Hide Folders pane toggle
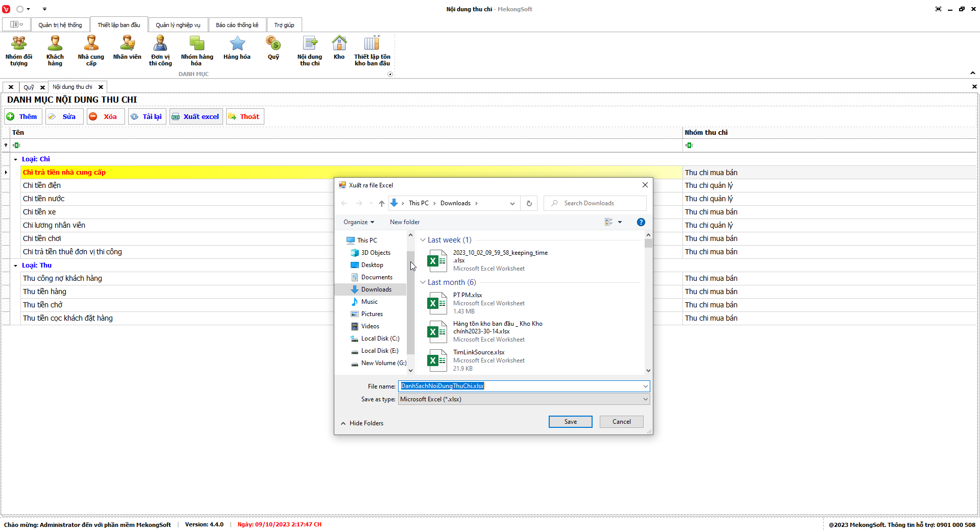 (362, 423)
